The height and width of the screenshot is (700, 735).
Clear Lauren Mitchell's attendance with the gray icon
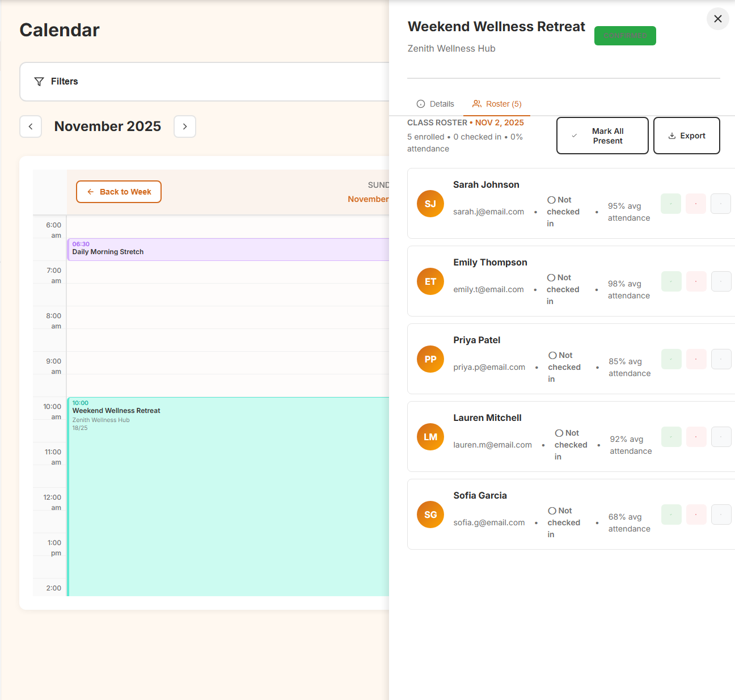(x=721, y=437)
